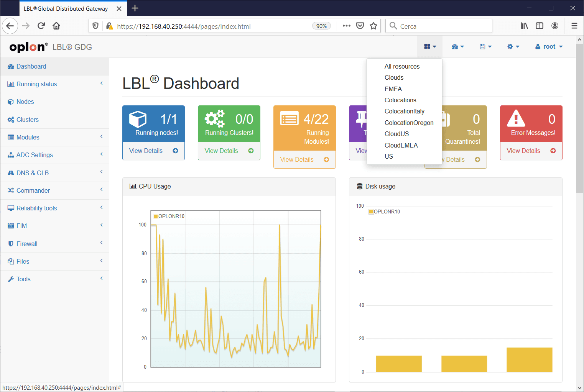Focus the Cerca search field
The image size is (584, 392).
pos(439,26)
